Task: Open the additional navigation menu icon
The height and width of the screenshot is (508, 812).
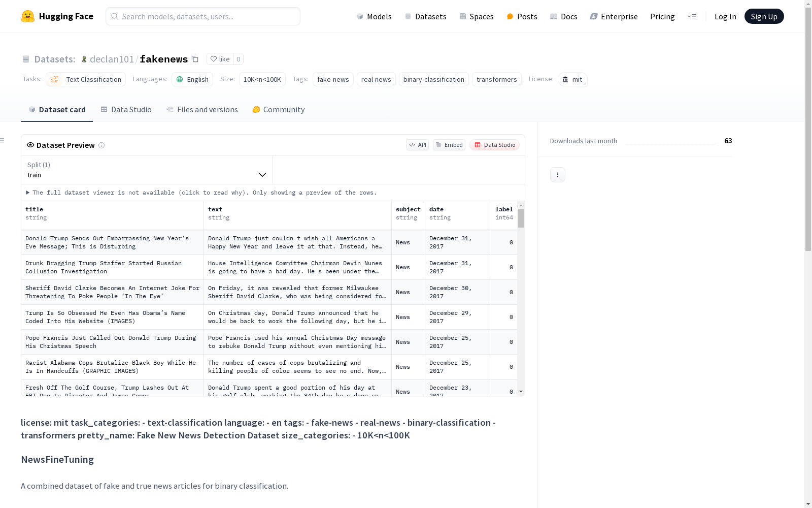Action: coord(692,16)
